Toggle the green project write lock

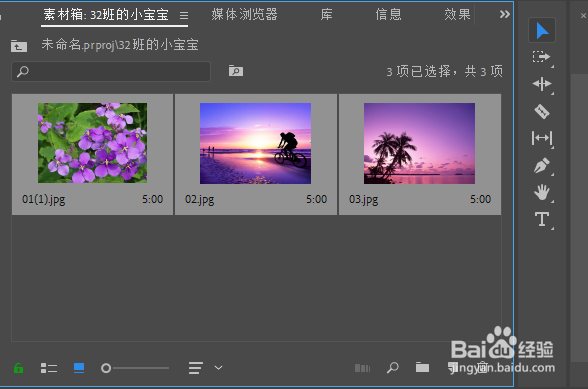tap(18, 368)
